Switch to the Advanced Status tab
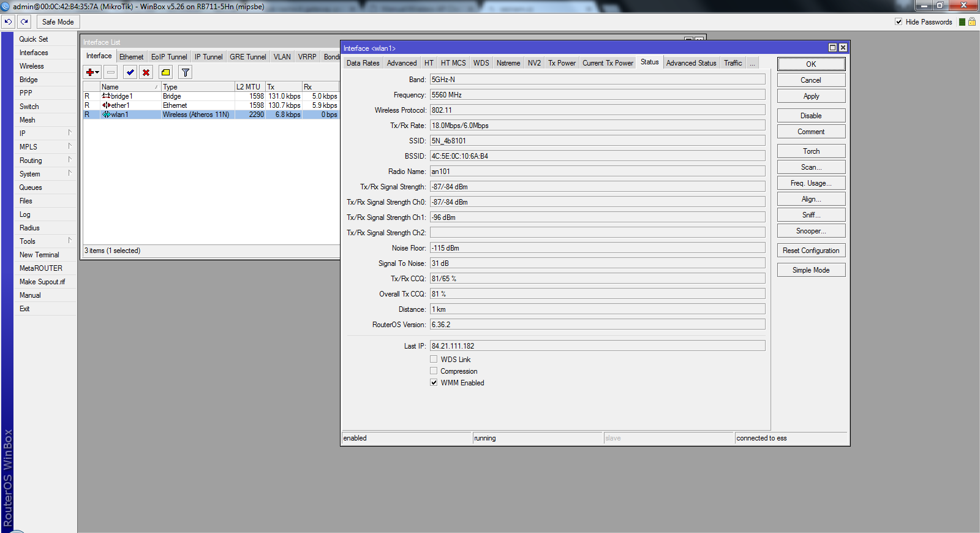This screenshot has height=533, width=980. point(692,63)
